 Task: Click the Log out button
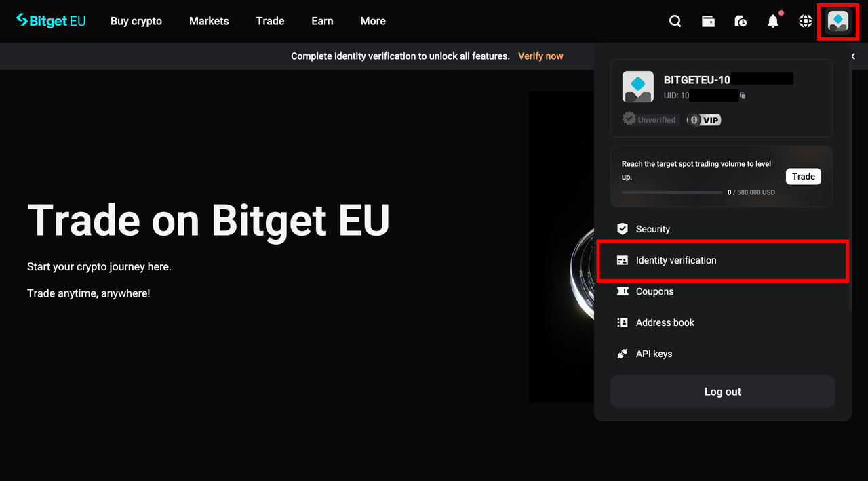723,392
